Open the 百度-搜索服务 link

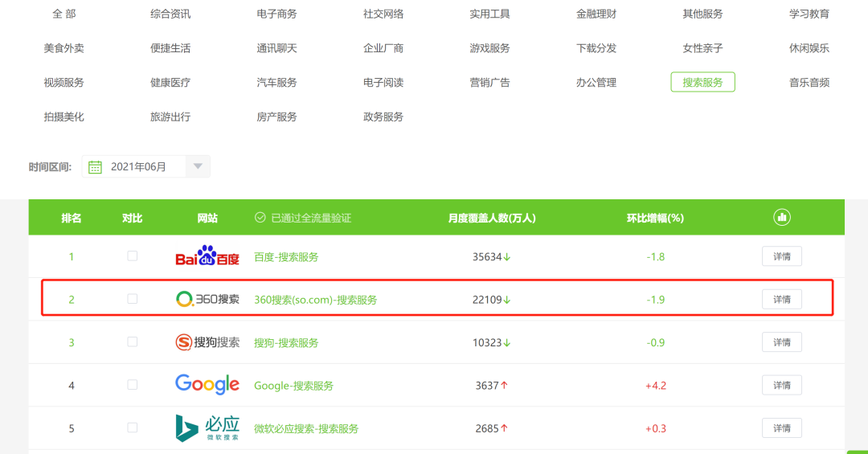click(286, 257)
